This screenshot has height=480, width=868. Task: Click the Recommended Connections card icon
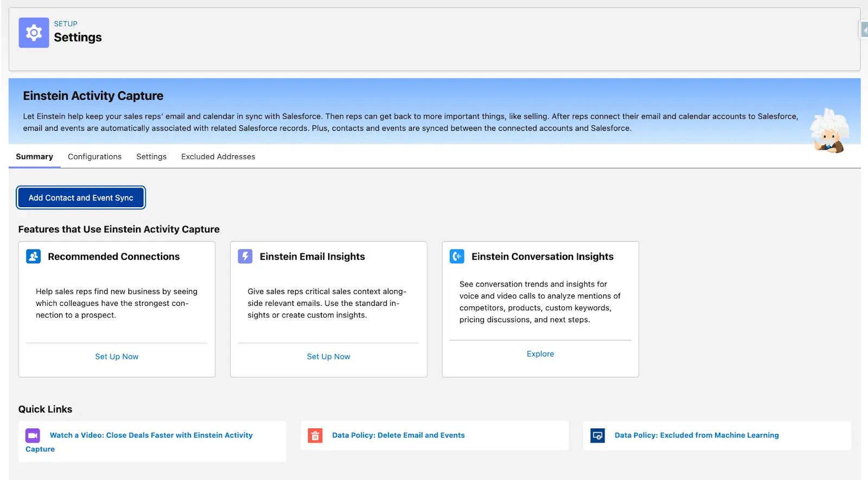pos(34,257)
